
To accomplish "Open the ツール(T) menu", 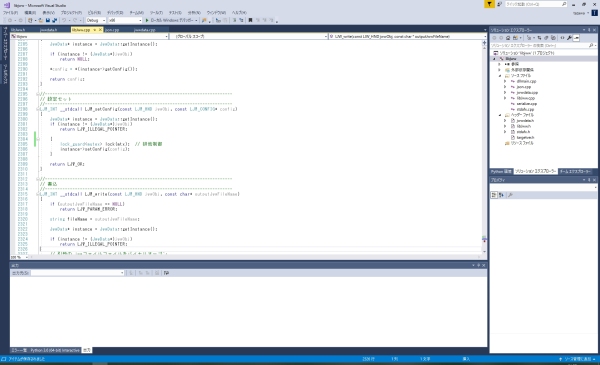I will [156, 13].
